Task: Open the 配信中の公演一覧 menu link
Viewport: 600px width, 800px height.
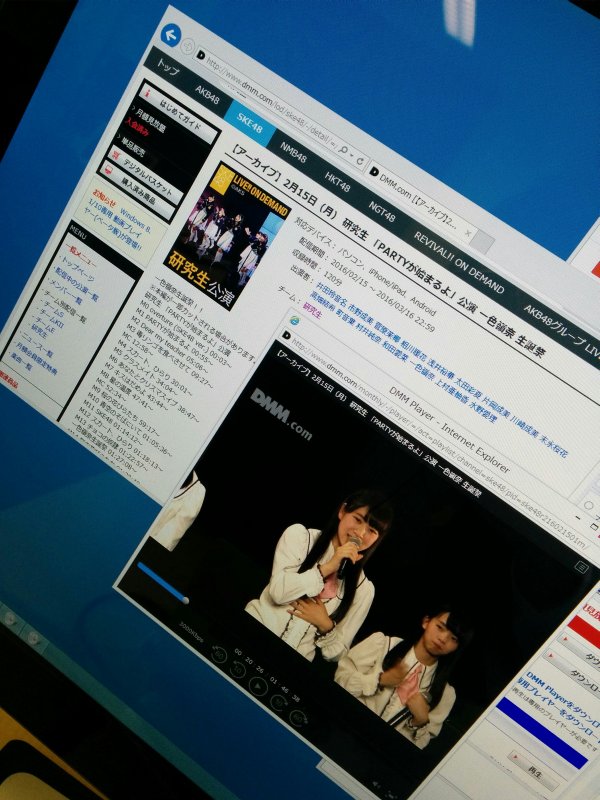Action: pos(76,286)
